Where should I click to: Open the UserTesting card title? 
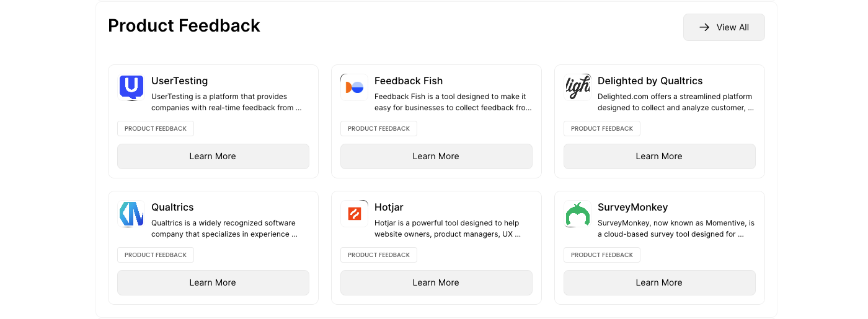179,81
